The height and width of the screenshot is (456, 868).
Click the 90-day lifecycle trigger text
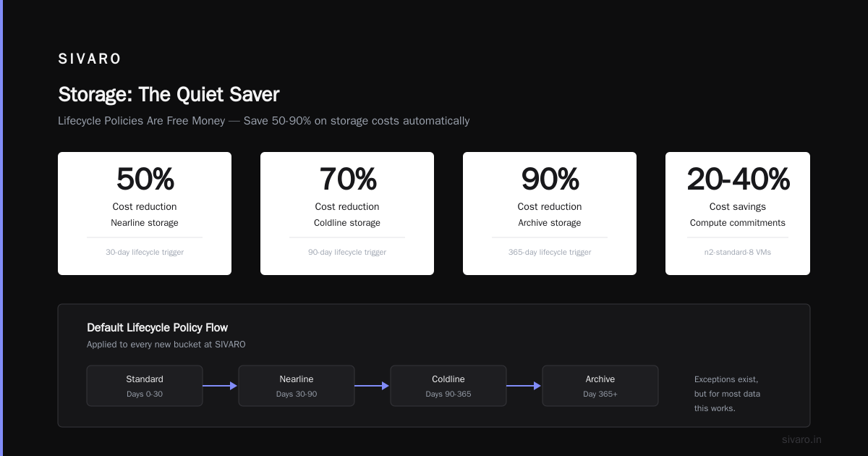coord(347,253)
